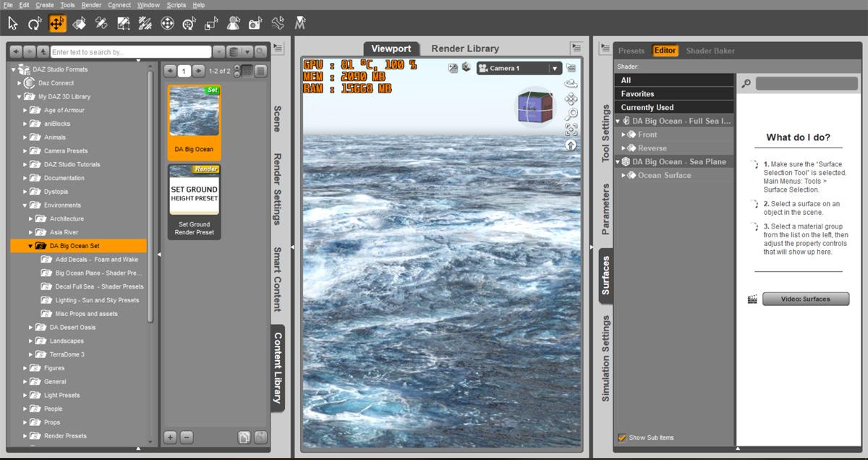
Task: Click the magnifier Zoom control in viewport
Action: point(571,114)
